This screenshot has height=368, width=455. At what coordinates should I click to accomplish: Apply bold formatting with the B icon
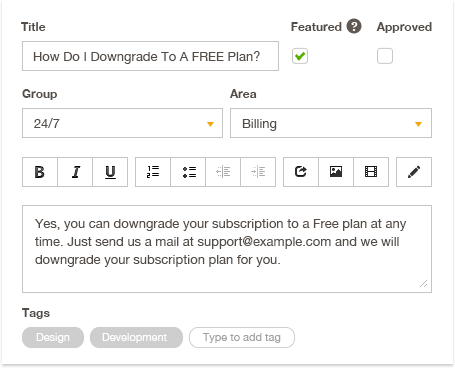click(x=40, y=172)
